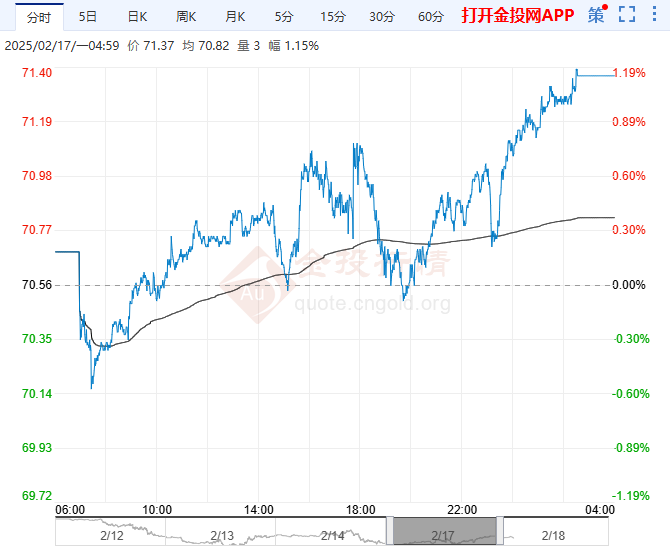Click the left handle of range slider
670x546 pixels.
click(x=390, y=530)
